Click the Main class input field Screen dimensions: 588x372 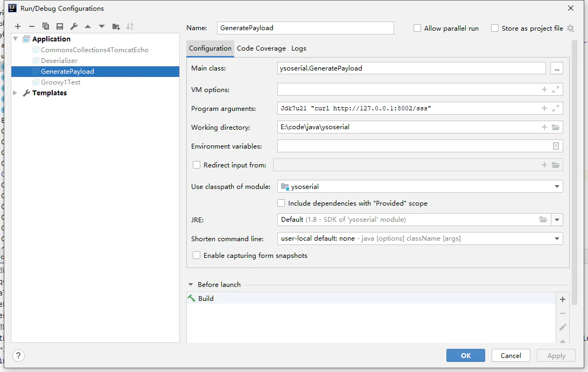click(411, 68)
